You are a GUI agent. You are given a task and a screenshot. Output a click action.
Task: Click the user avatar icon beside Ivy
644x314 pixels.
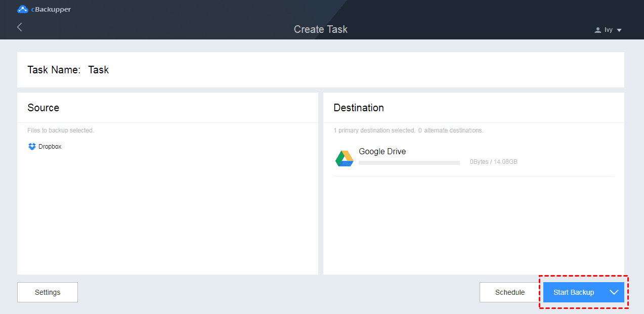pos(598,30)
